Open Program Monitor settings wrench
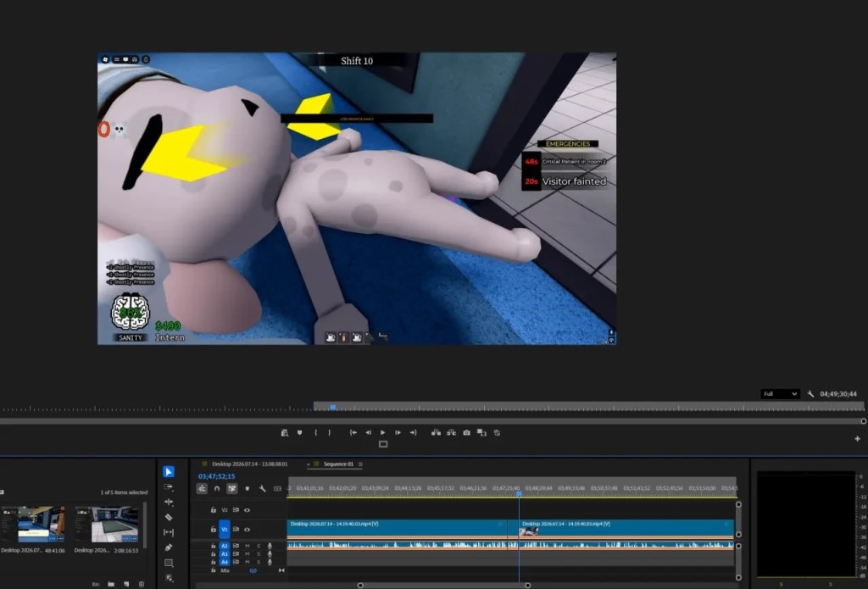This screenshot has width=868, height=589. (810, 394)
